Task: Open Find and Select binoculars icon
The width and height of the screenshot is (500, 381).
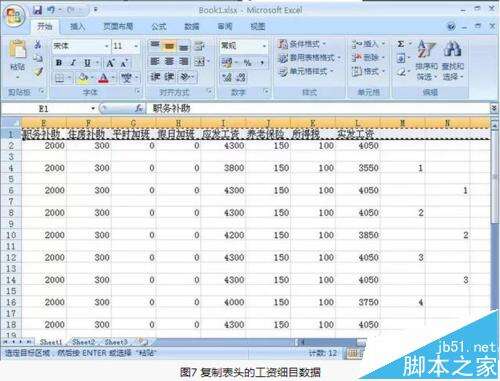Action: [452, 60]
